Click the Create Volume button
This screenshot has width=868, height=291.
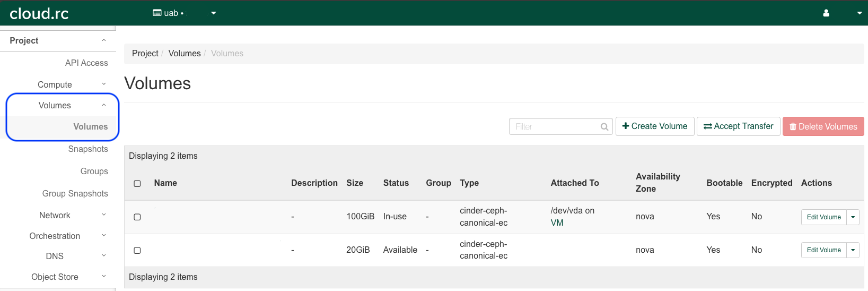[654, 126]
